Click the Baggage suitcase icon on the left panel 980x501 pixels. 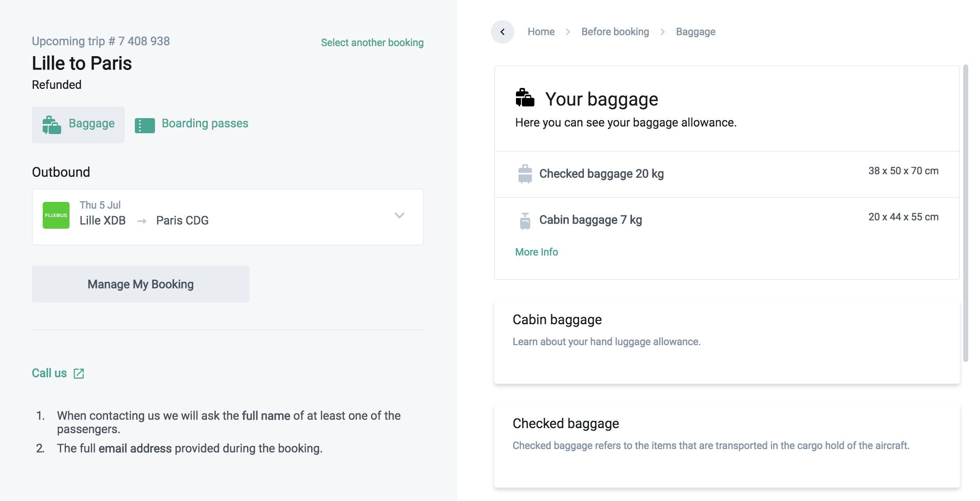[x=51, y=124]
